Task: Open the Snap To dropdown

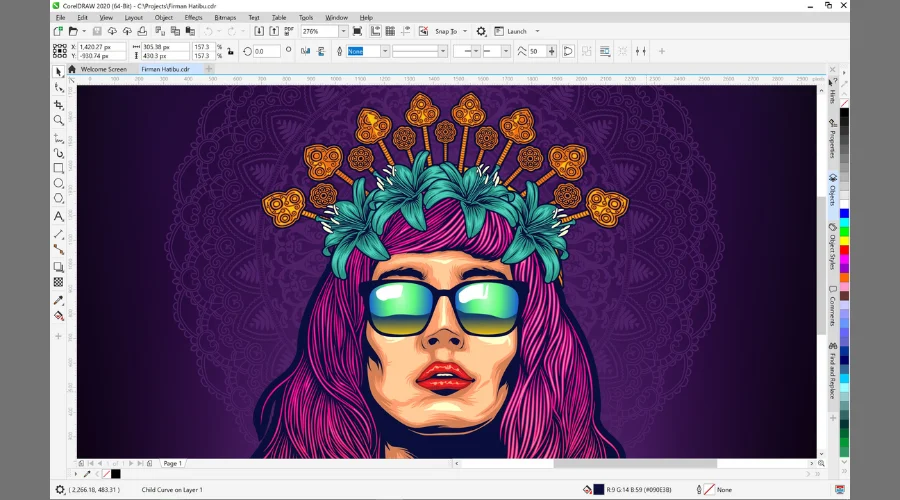Action: (x=465, y=31)
